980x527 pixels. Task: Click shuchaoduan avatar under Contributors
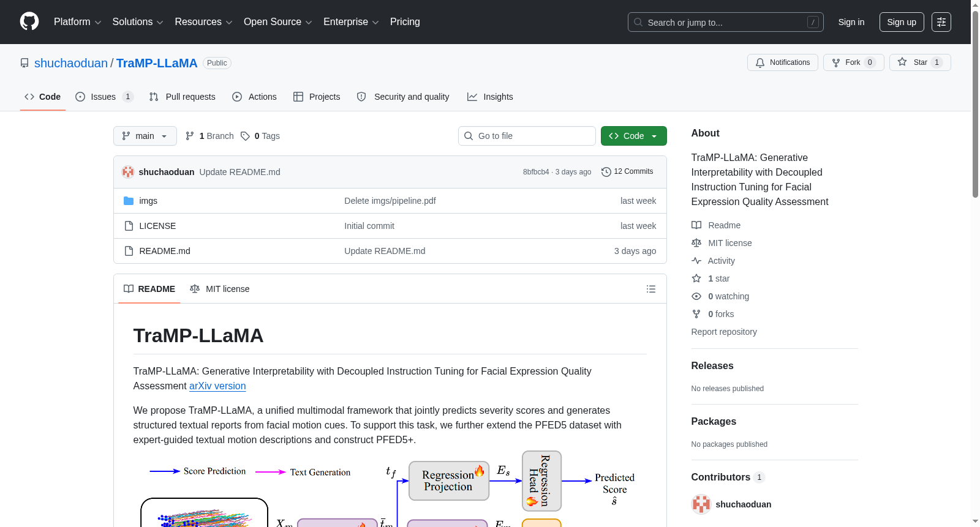(x=701, y=504)
